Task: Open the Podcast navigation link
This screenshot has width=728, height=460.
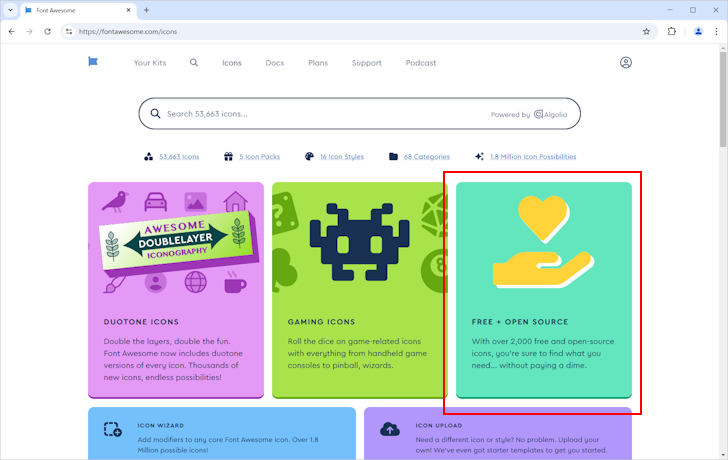Action: tap(420, 63)
